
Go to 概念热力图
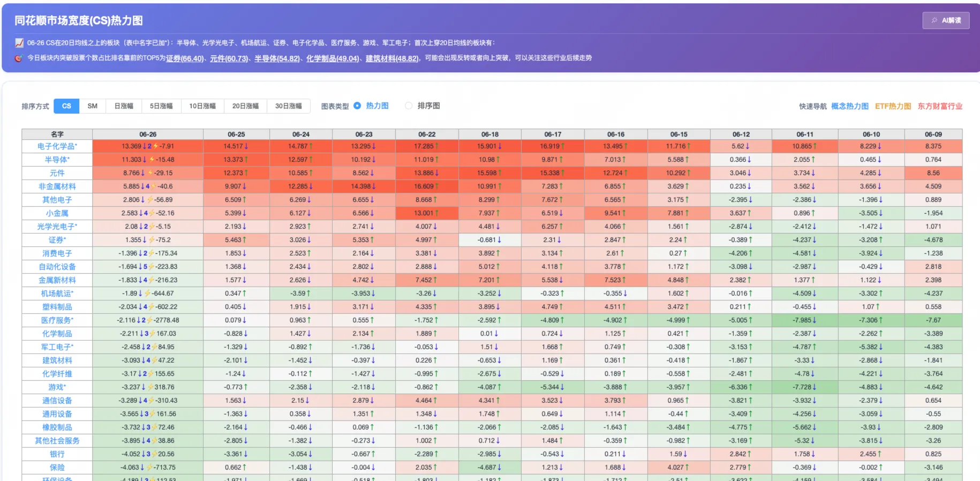click(x=850, y=106)
